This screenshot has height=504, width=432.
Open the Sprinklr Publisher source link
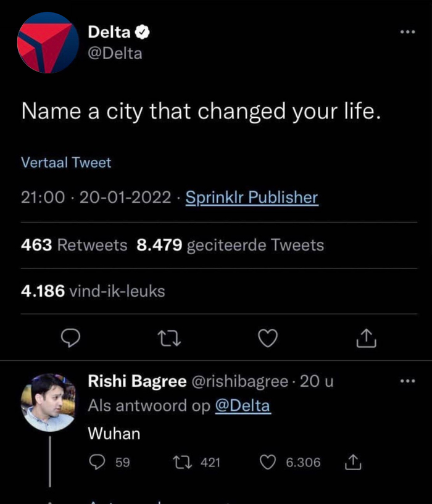pos(252,197)
